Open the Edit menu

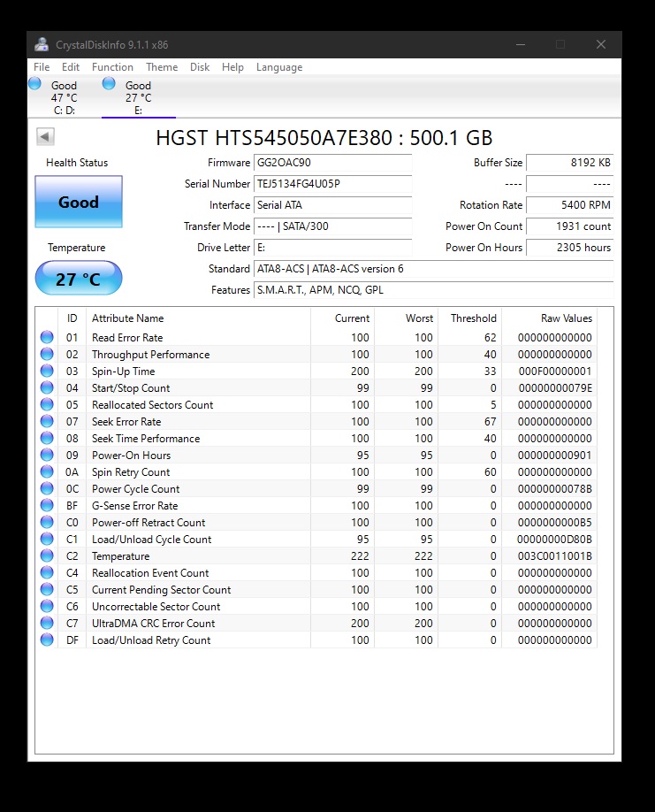coord(71,67)
